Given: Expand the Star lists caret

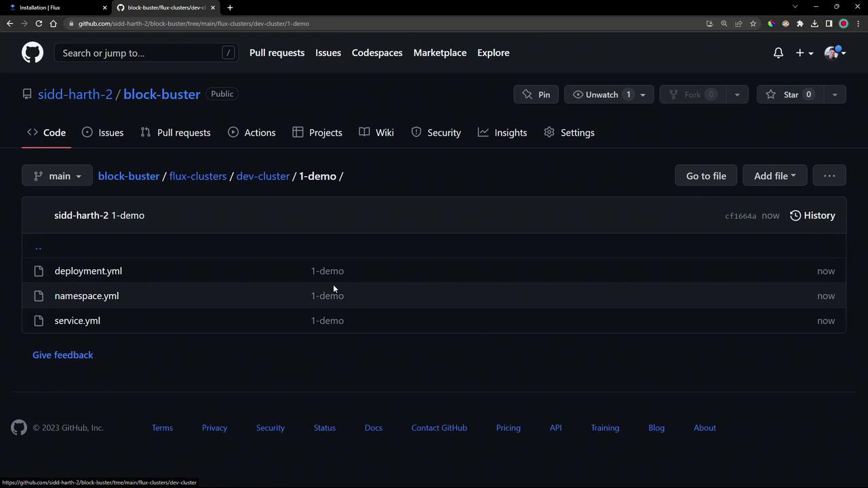Looking at the screenshot, I should tap(835, 94).
